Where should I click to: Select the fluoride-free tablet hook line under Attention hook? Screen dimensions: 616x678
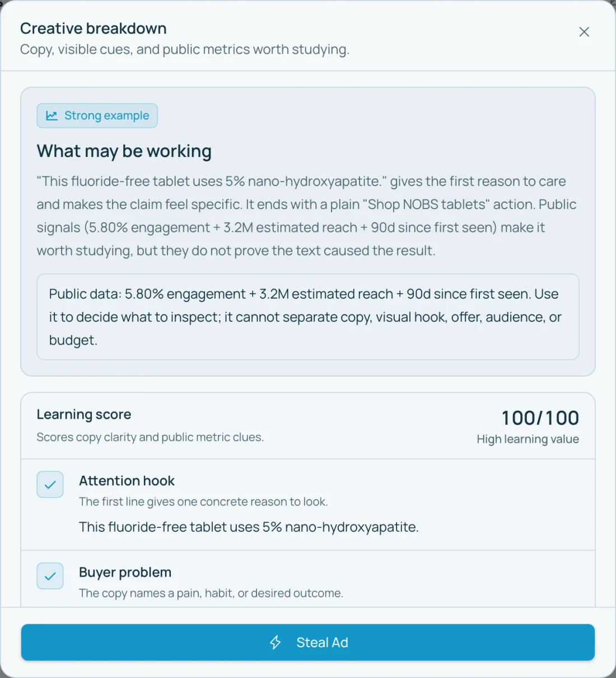[249, 527]
